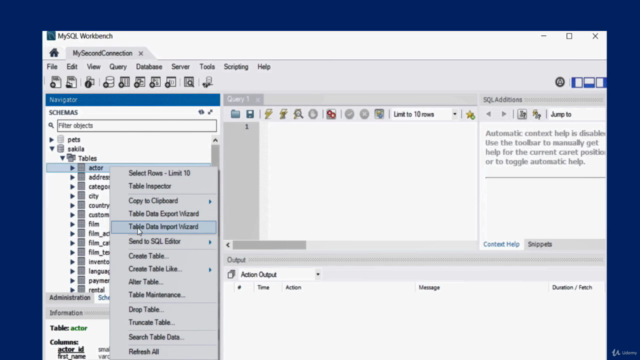This screenshot has height=360, width=640.
Task: Execute statement under cursor icon
Action: click(x=283, y=114)
